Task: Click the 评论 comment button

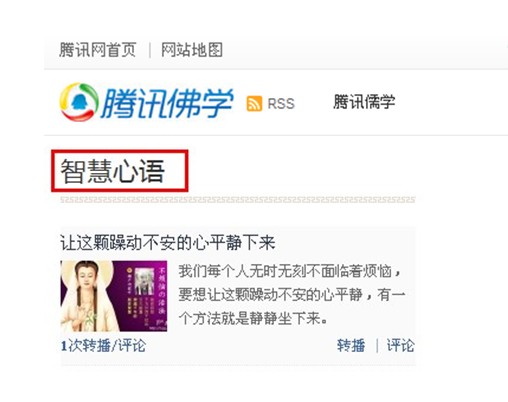Action: coord(400,345)
